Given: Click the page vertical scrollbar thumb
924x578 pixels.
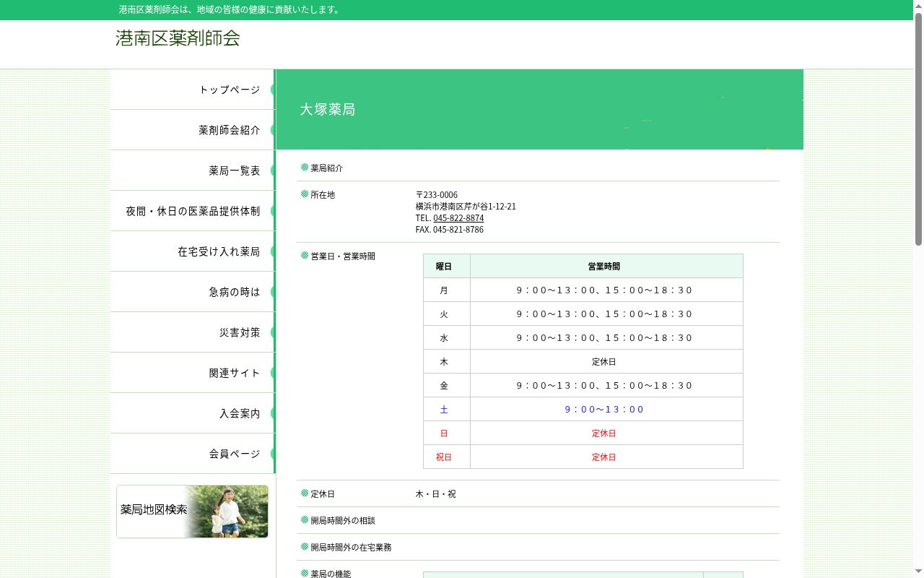Looking at the screenshot, I should (x=918, y=129).
